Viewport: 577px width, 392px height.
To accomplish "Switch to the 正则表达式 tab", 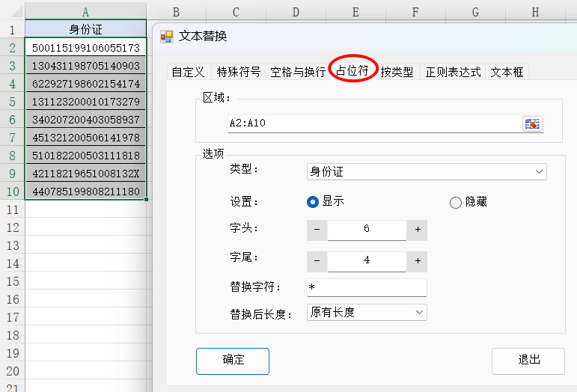I will click(453, 72).
